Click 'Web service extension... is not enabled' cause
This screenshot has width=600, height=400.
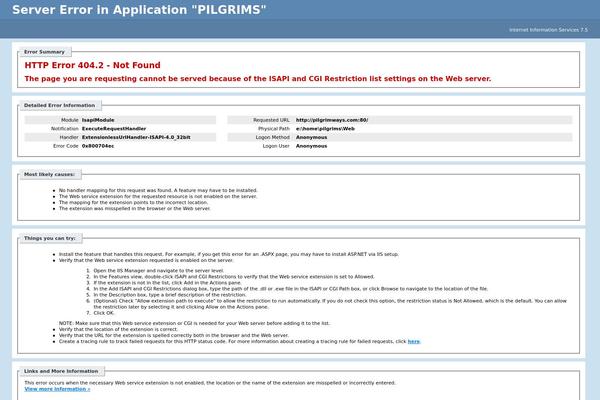pos(158,196)
